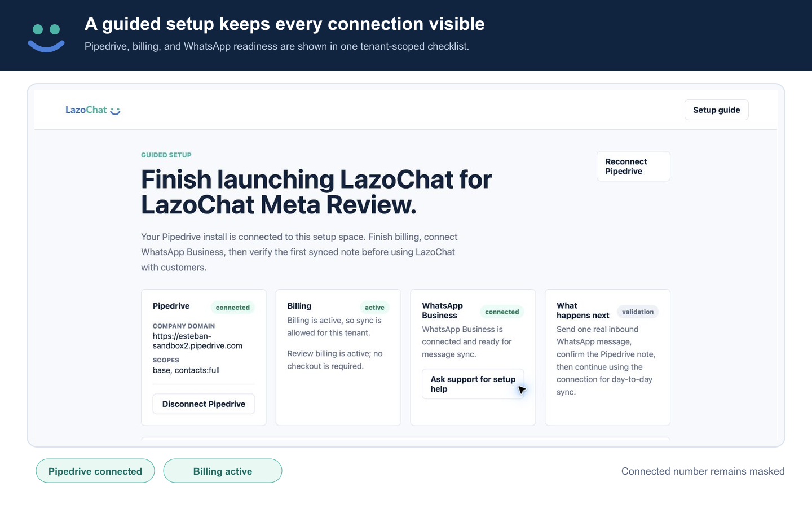Click the large smiley icon in the banner
Image resolution: width=812 pixels, height=508 pixels.
46,38
